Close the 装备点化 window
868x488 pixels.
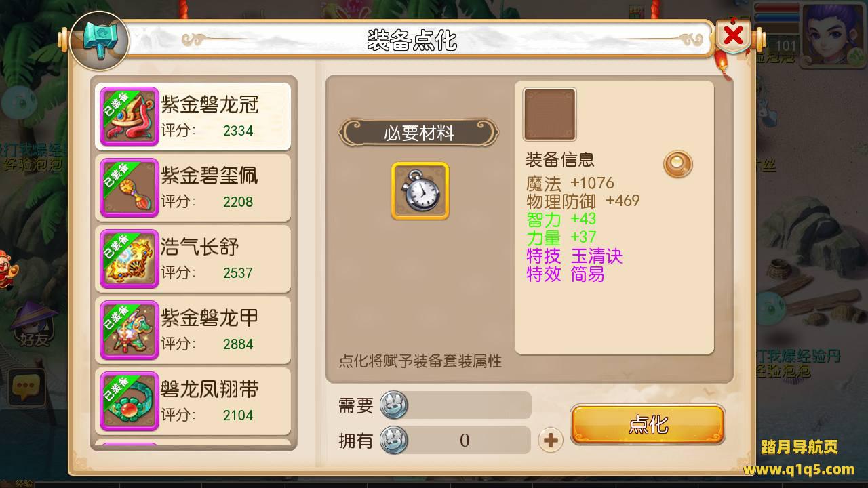point(733,35)
